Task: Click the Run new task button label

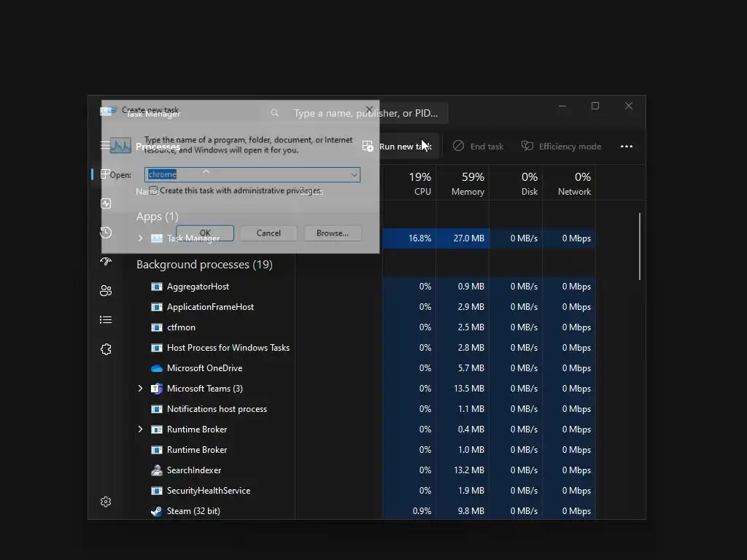Action: click(406, 147)
